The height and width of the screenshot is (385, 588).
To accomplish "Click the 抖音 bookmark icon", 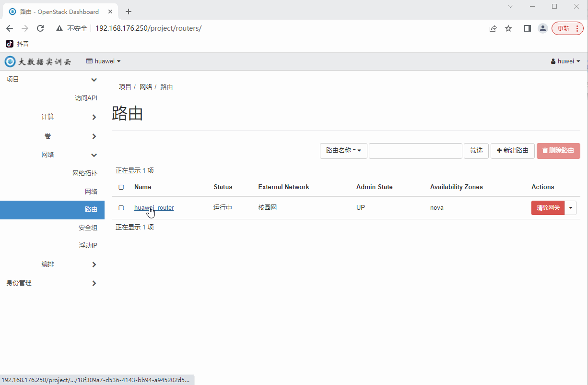I will point(9,44).
